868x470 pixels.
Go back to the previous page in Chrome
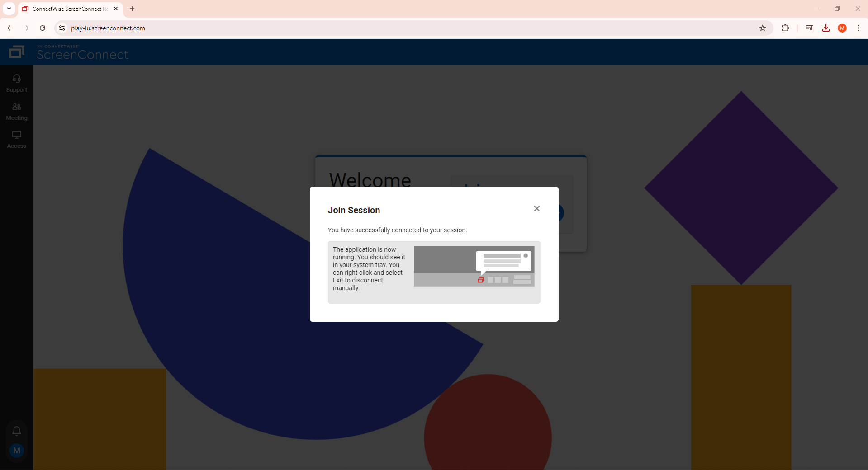10,28
